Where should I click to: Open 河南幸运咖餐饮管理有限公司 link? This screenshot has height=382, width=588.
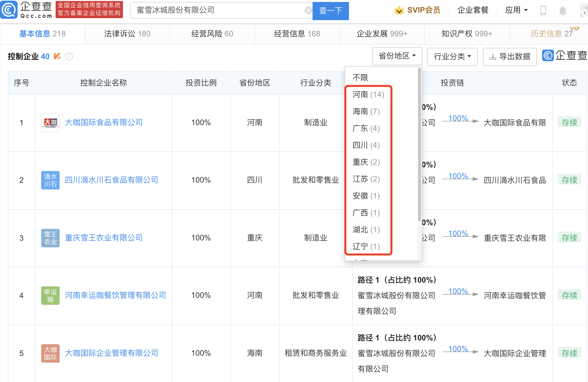coord(115,295)
